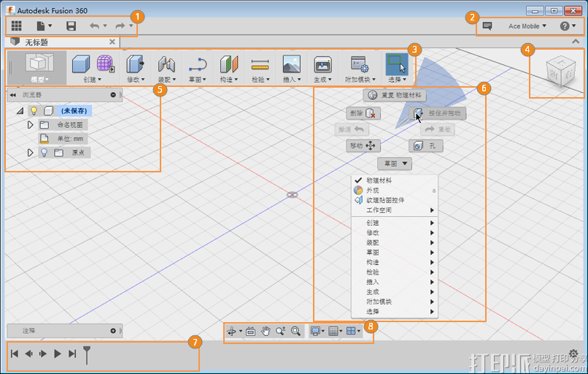Image resolution: width=588 pixels, height=374 pixels.
Task: Click the ViewCube
Action: (560, 72)
